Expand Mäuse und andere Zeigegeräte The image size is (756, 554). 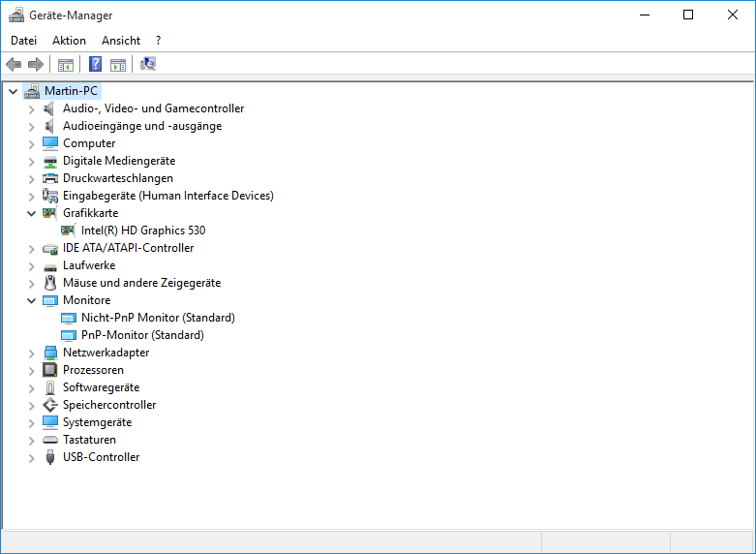(32, 284)
